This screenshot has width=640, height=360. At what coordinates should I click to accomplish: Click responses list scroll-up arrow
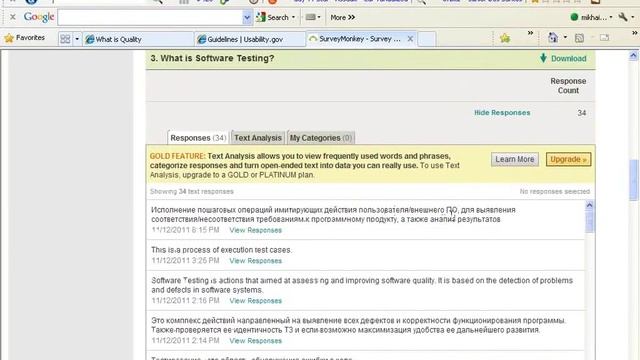tap(589, 205)
